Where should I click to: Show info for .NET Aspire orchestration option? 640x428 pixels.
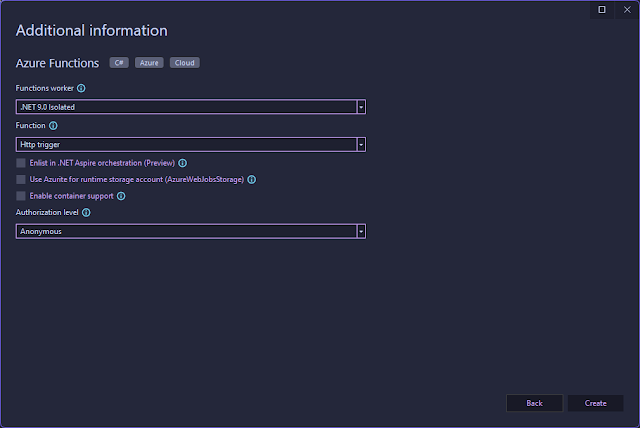182,163
